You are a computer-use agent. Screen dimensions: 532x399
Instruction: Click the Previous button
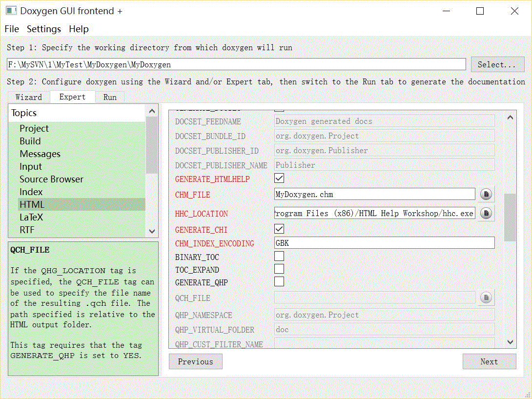click(x=195, y=362)
